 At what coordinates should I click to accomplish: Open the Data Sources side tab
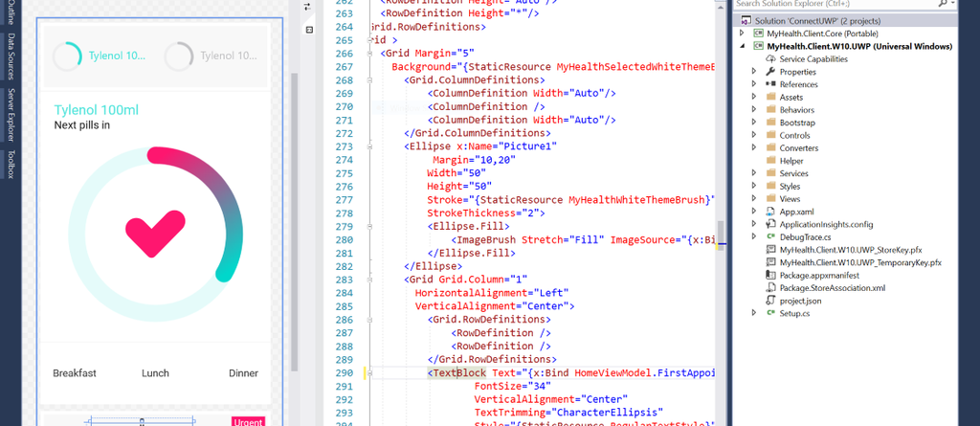pyautogui.click(x=11, y=56)
